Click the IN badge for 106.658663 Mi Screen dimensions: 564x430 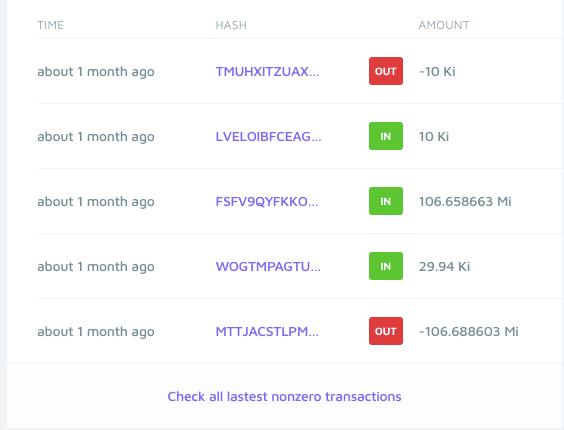[x=386, y=201]
